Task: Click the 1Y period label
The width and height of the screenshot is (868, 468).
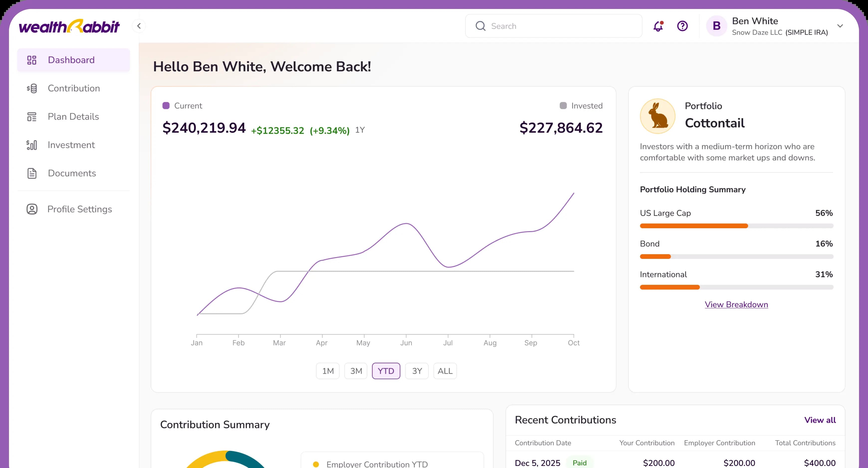Action: point(360,130)
